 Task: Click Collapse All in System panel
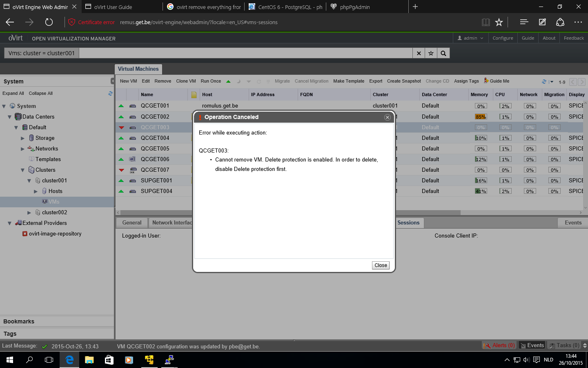click(x=40, y=93)
